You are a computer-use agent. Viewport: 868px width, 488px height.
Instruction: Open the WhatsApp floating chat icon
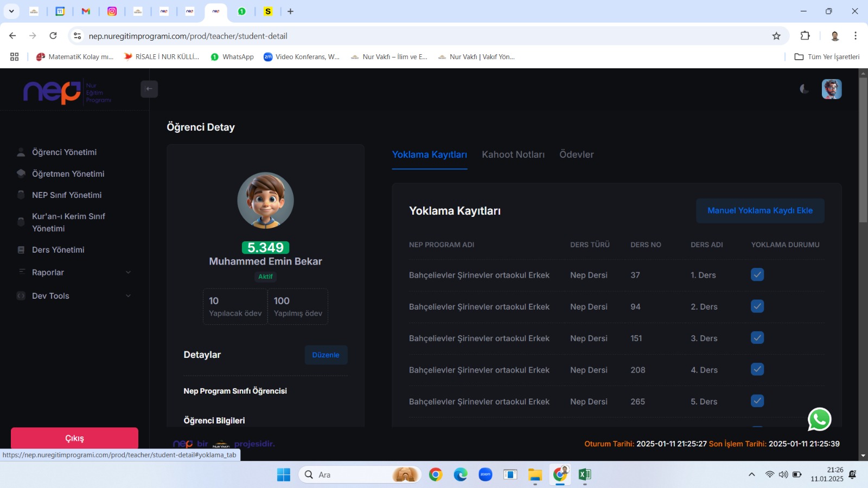[x=819, y=419]
